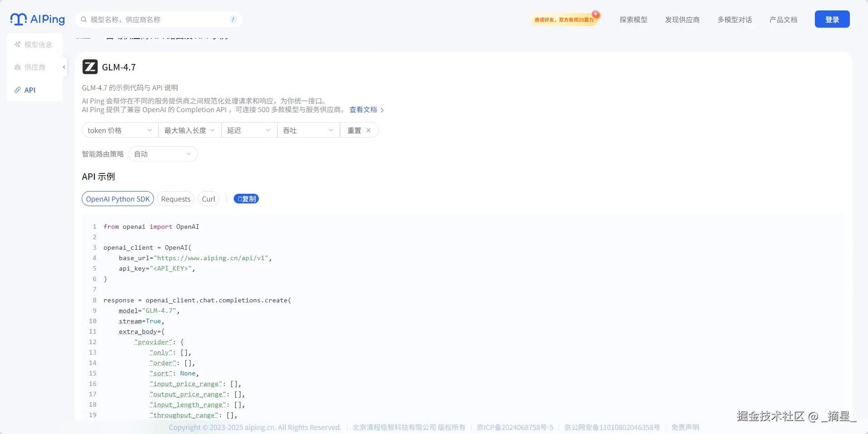
Task: Click the "input_length_range" code line
Action: point(197,404)
